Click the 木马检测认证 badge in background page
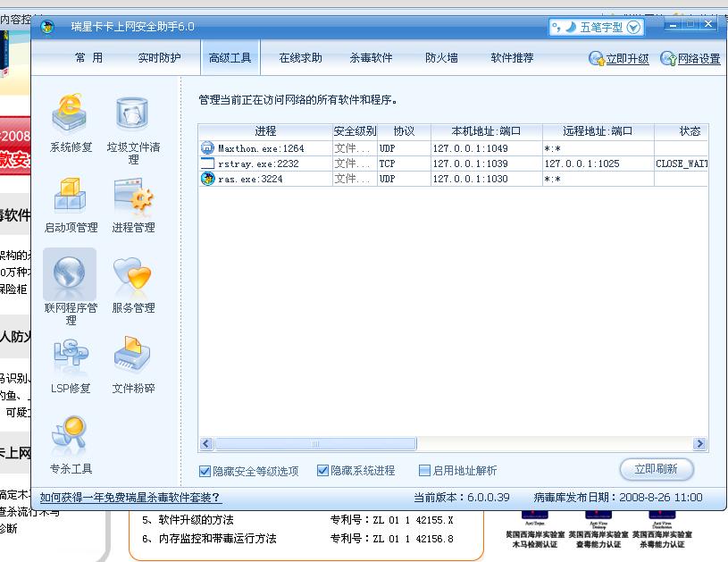Image resolution: width=728 pixels, height=562 pixels. tap(535, 530)
